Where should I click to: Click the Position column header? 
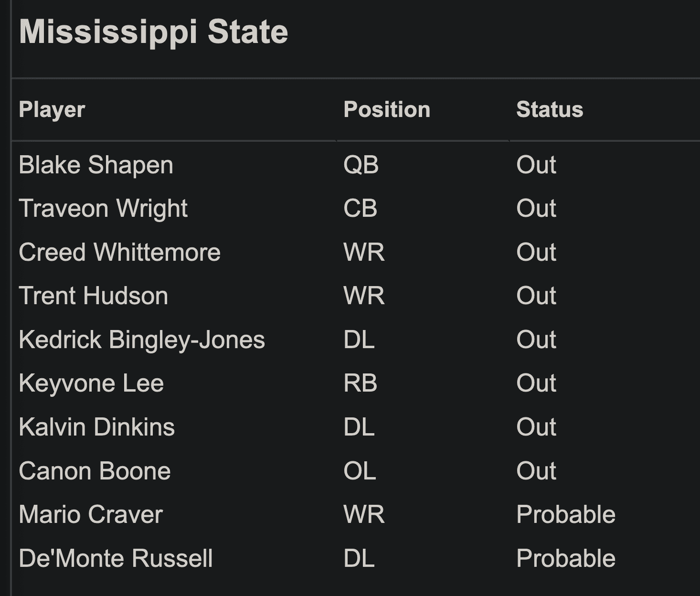coord(387,110)
